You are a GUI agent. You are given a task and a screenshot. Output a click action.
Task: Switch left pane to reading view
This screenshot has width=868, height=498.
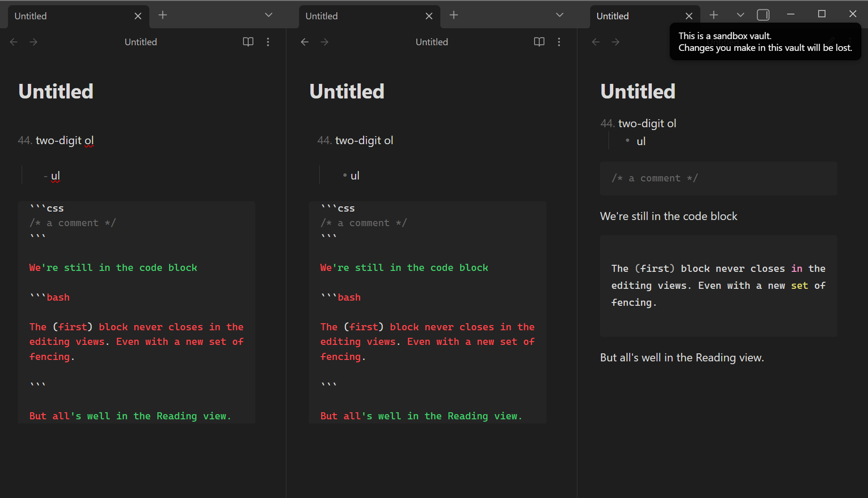tap(248, 42)
